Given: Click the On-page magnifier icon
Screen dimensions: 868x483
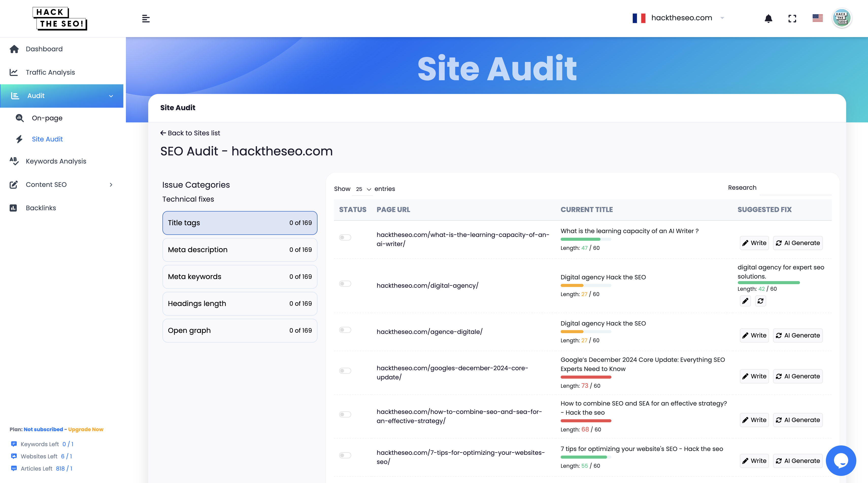Looking at the screenshot, I should click(x=20, y=118).
